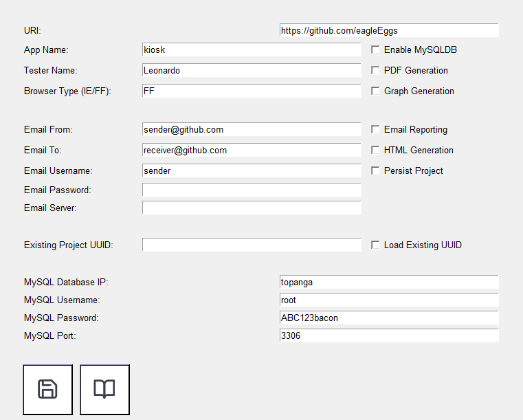Click the empty Email Server field
This screenshot has width=523, height=420.
click(251, 208)
